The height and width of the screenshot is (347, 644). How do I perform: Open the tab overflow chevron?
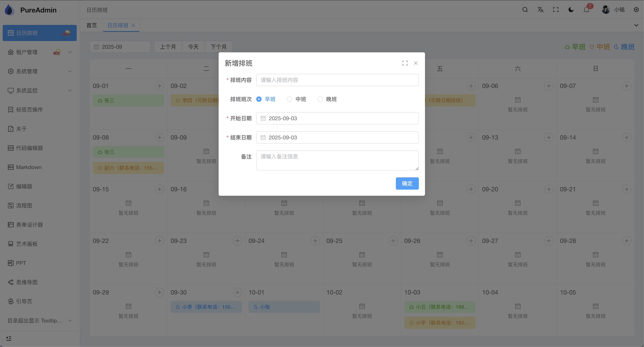(636, 25)
